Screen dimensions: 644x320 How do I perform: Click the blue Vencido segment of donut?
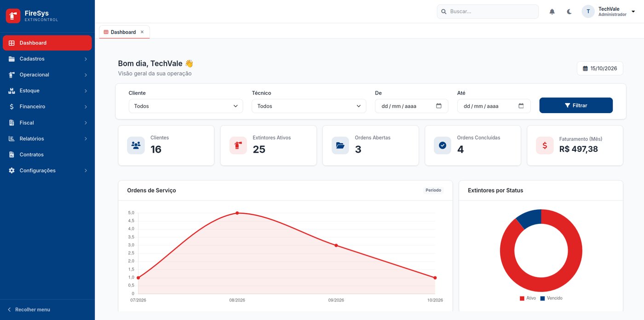coord(530,218)
